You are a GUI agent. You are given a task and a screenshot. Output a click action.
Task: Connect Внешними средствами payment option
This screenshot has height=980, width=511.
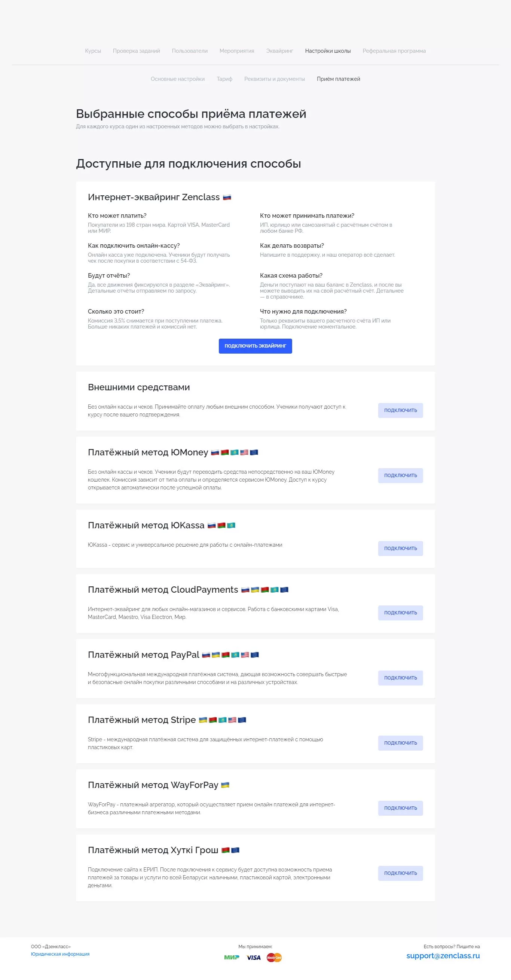(400, 410)
